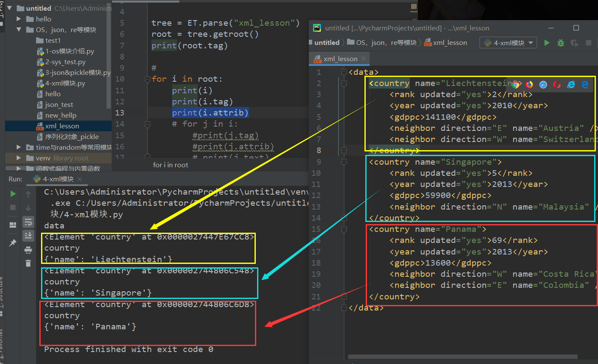Click horizontal scrollbar below XML editor
Screen dimensions: 598x364
click(463, 356)
